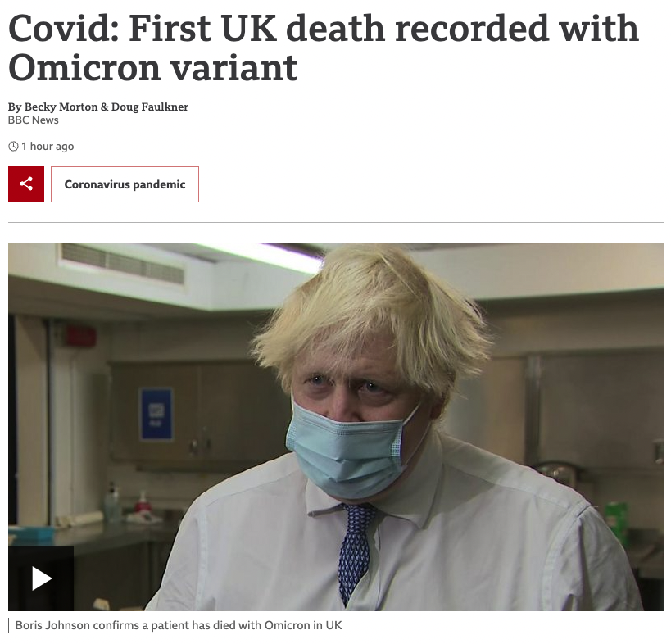Click the video caption about Boris Johnson

[179, 625]
